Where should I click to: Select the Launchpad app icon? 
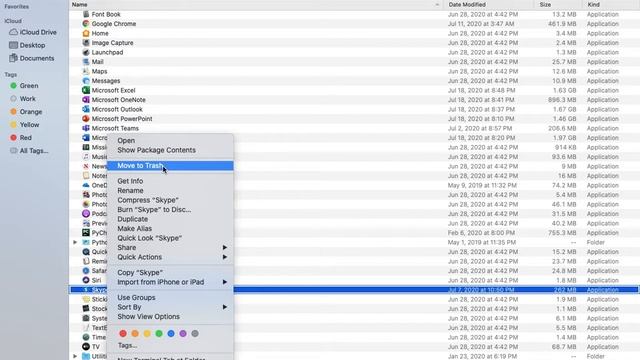86,52
